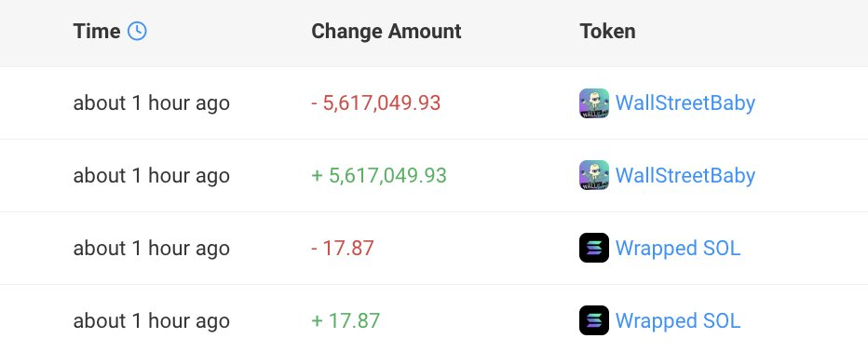Toggle time format with the clock icon
The image size is (868, 352).
[x=137, y=31]
